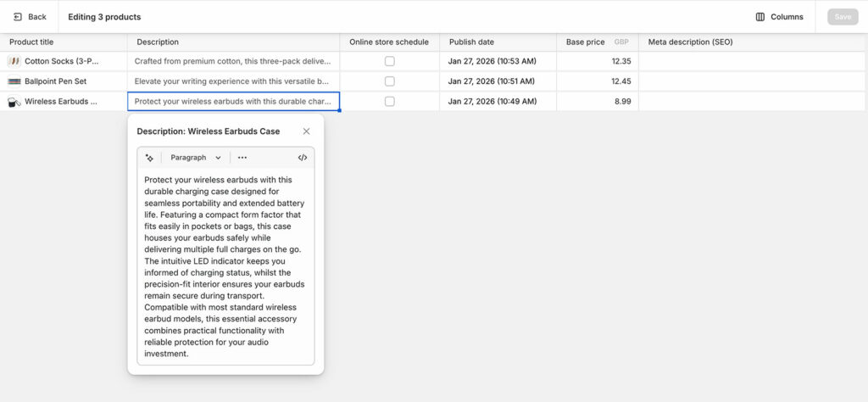The height and width of the screenshot is (402, 868).
Task: Select the Cotton Socks description cell
Action: pos(234,61)
